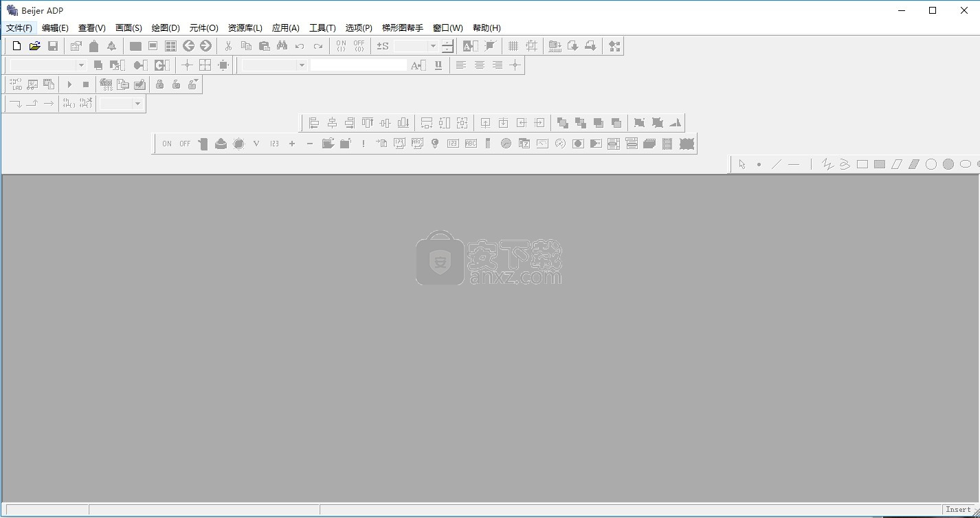
Task: Click the light bulb indicator icon
Action: point(435,144)
